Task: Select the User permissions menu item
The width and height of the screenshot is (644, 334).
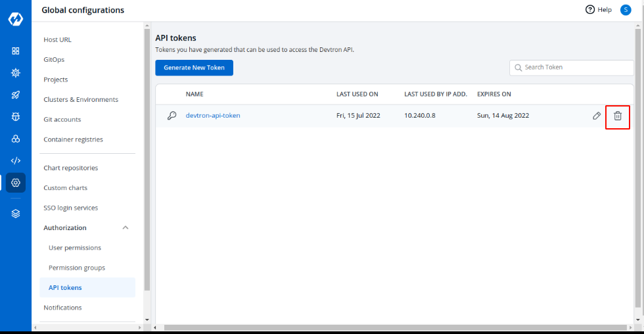Action: 75,248
